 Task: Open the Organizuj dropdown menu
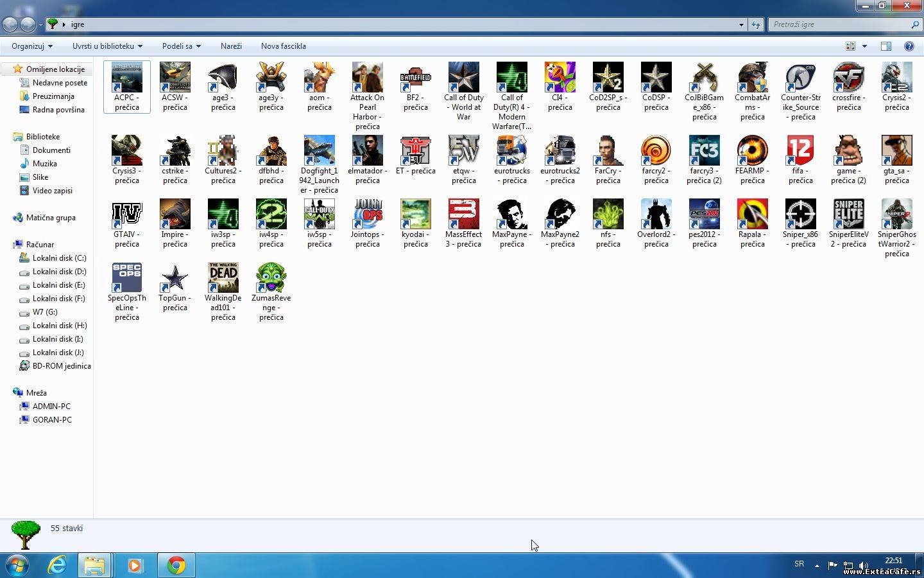32,46
